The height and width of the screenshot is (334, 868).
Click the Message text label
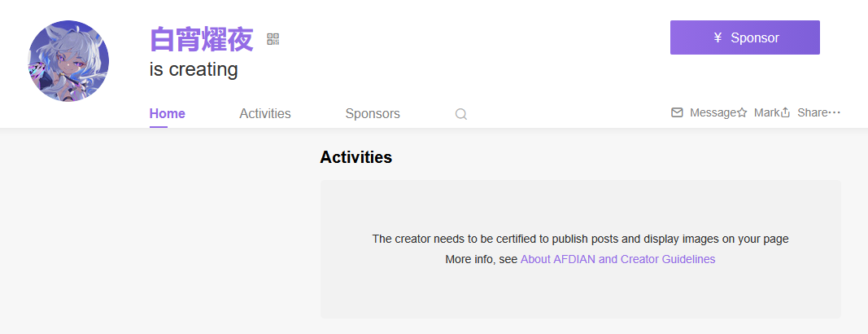(713, 113)
